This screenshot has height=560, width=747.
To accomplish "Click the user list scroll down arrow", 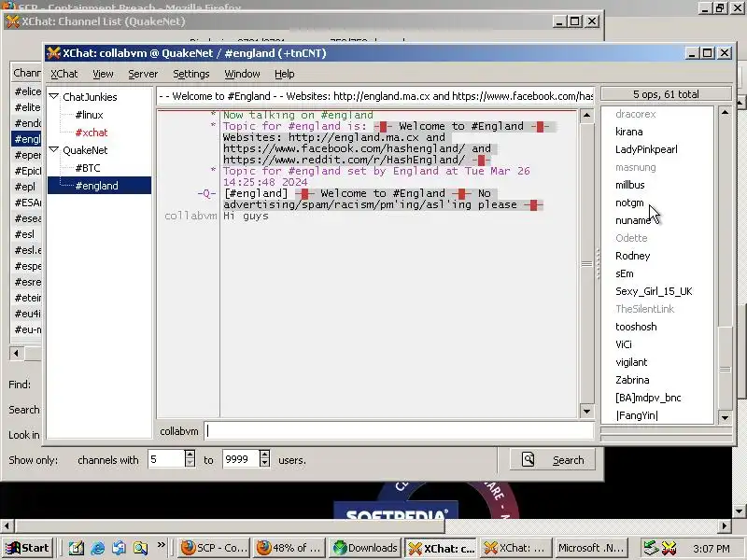I will tap(725, 417).
